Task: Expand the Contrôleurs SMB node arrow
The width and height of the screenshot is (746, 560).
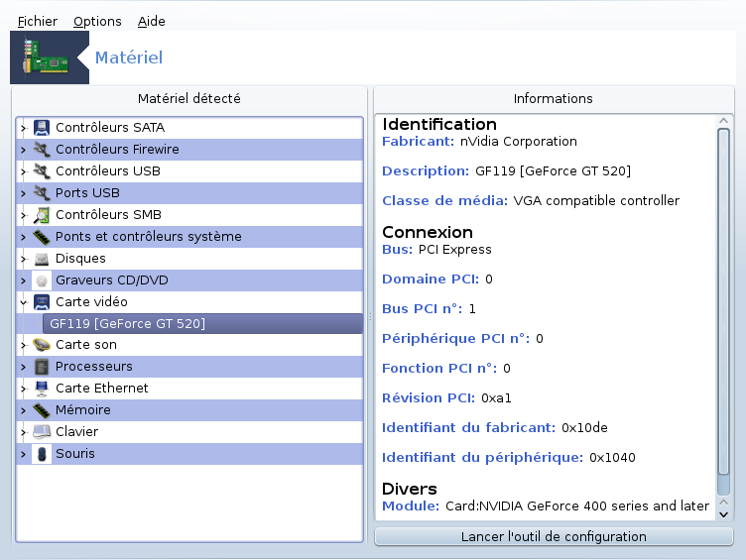Action: [x=24, y=215]
